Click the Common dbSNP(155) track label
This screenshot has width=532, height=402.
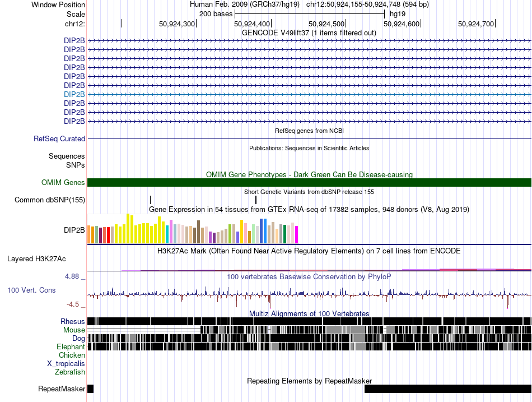[50, 200]
